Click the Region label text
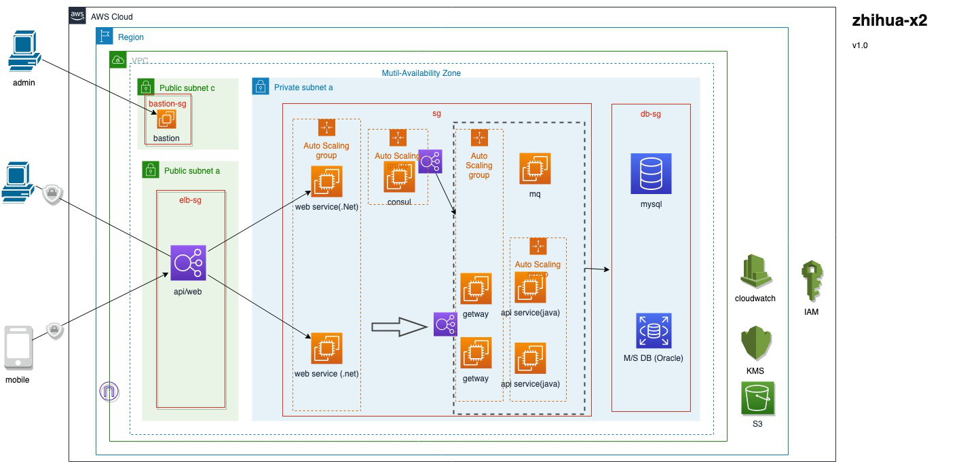Screen dimensions: 980x462 [131, 37]
